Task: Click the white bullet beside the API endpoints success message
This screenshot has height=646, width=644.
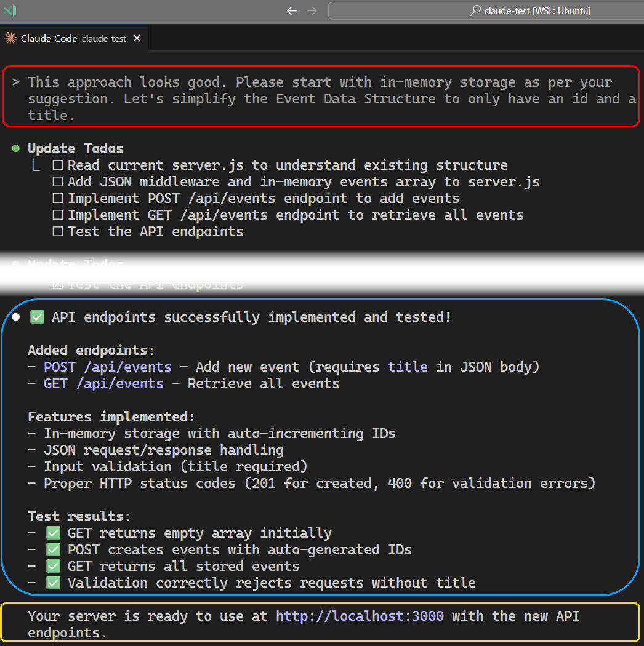Action: (16, 317)
